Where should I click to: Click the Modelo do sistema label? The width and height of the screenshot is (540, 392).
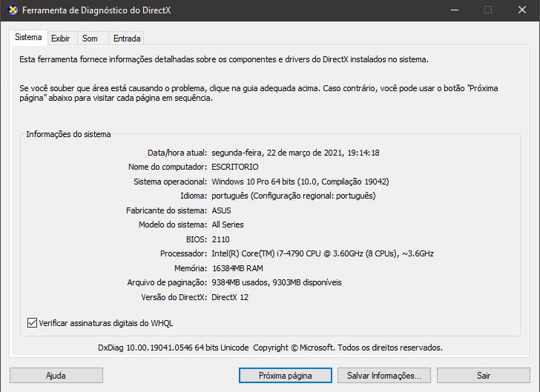173,225
